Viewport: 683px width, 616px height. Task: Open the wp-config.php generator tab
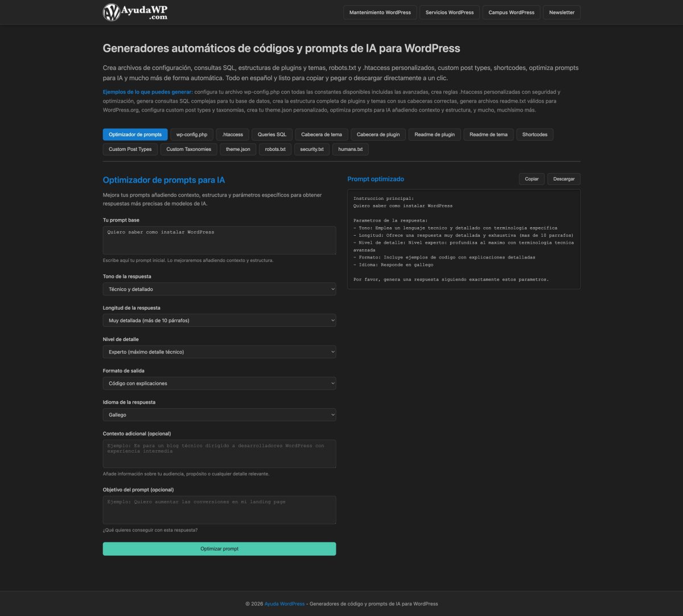(191, 134)
